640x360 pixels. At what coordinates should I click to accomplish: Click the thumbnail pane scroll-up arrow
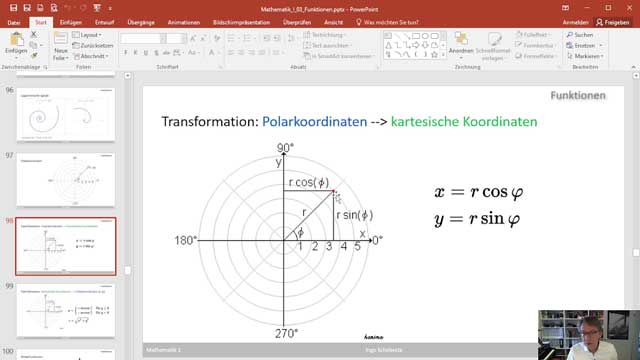[x=128, y=76]
